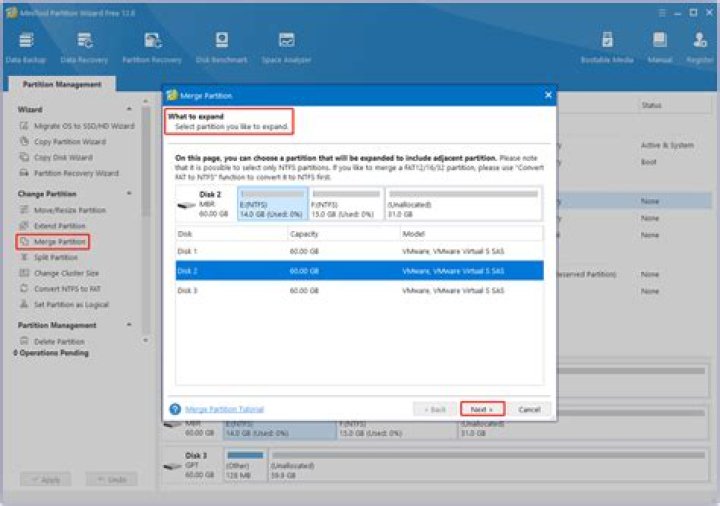This screenshot has width=720, height=506.
Task: Open the Data Recovery tool
Action: [84, 48]
